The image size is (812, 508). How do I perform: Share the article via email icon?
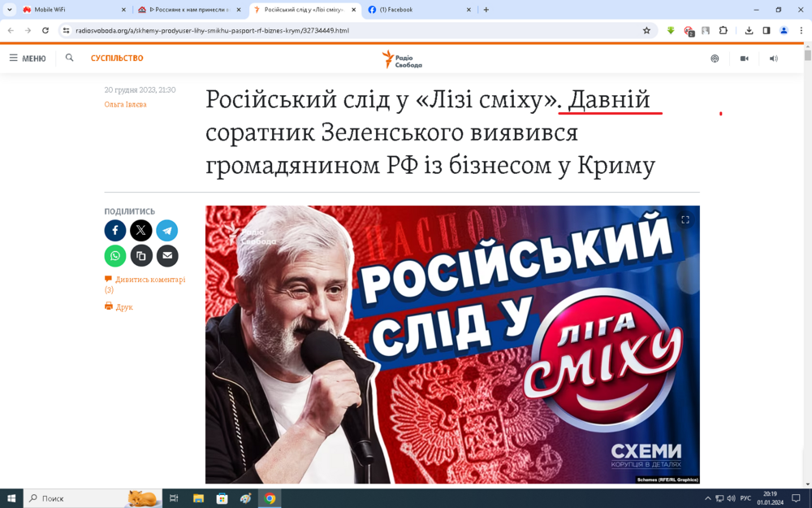(166, 256)
